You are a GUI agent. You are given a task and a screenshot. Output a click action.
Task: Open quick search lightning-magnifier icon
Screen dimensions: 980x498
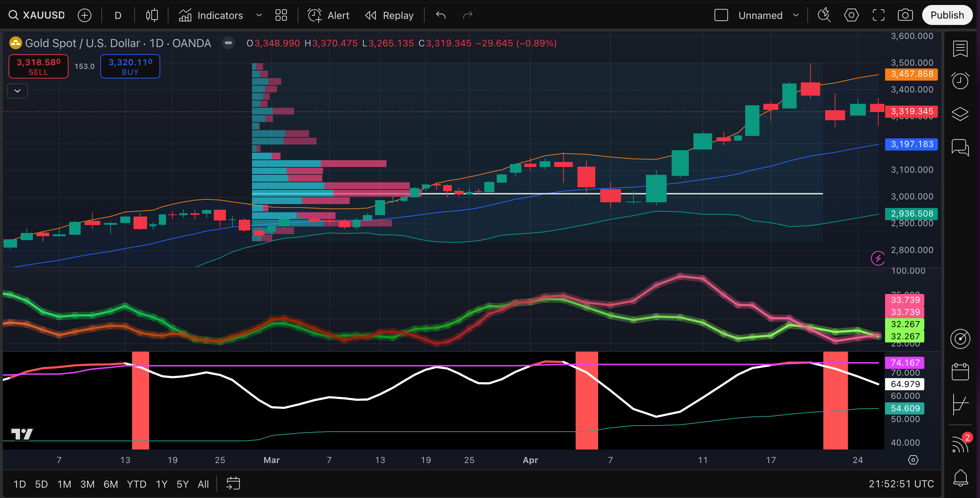[824, 15]
